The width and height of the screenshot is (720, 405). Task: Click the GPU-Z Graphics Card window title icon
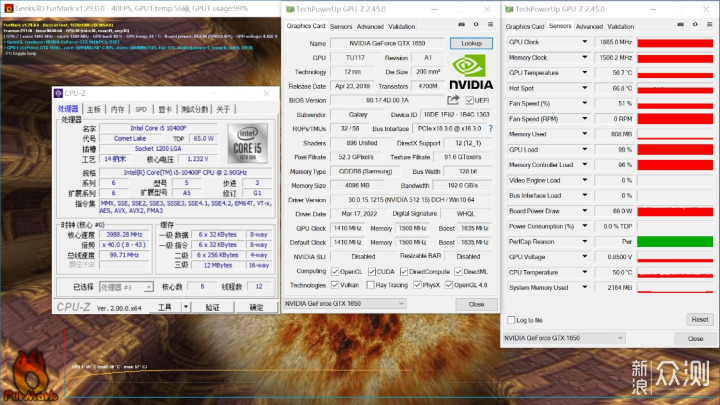click(x=290, y=9)
